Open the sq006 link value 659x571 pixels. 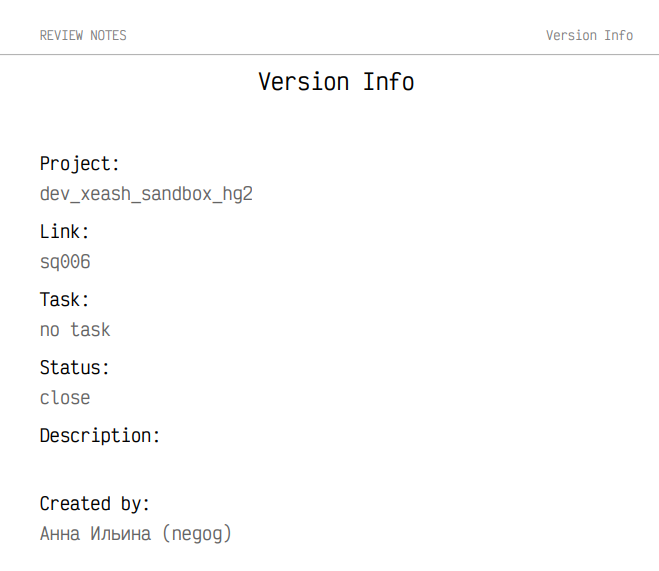(x=65, y=262)
